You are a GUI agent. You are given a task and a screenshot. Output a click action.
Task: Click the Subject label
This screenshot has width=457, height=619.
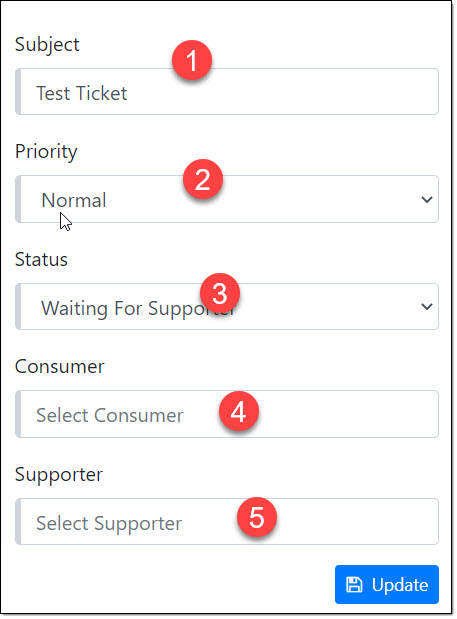(x=47, y=45)
